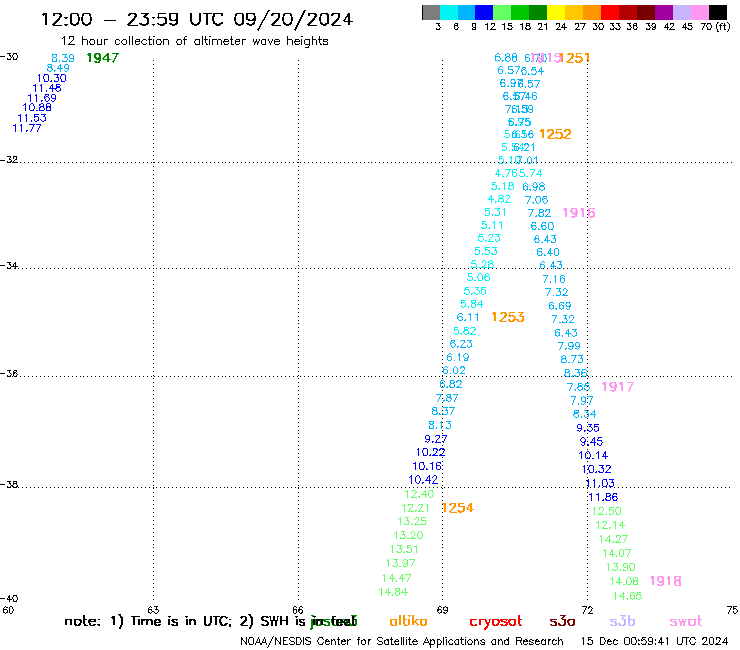The height and width of the screenshot is (650, 740).
Task: Click the '15 Dec 00:59:41 UTC 2024' timestamp
Action: click(655, 641)
